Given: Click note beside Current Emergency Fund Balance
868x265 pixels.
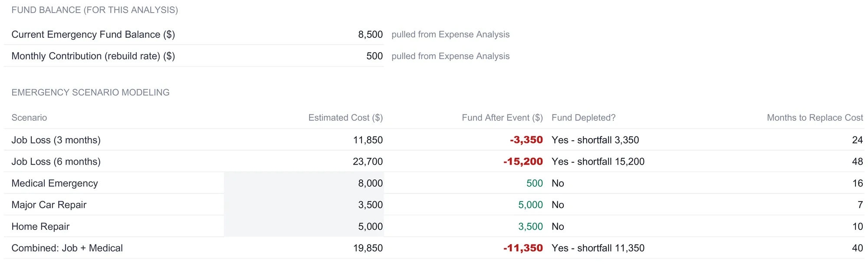Looking at the screenshot, I should click(x=450, y=34).
